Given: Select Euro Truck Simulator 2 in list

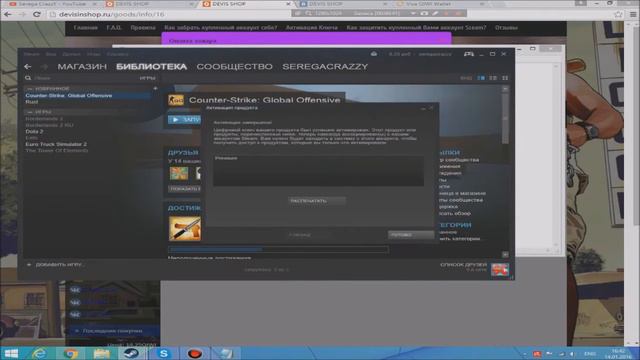Looking at the screenshot, I should 56,144.
